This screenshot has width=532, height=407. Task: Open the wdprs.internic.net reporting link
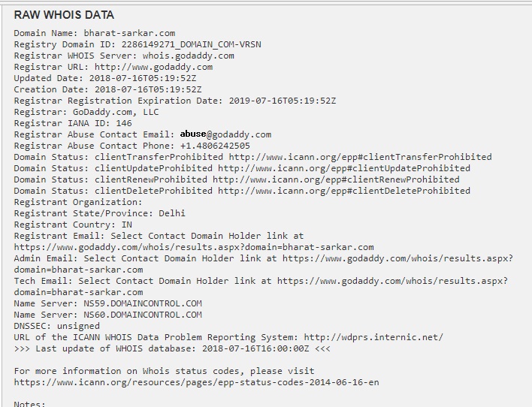point(373,337)
